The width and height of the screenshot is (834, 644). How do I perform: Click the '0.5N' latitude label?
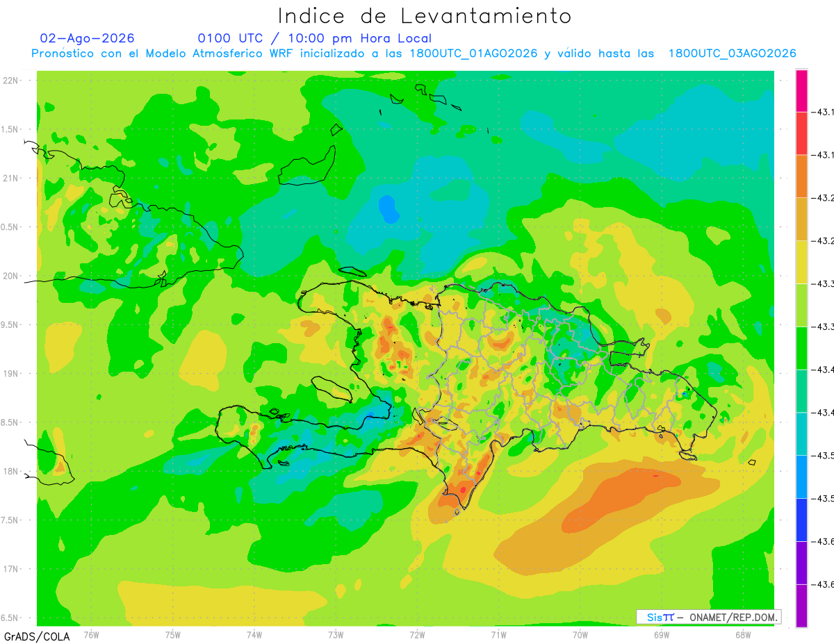click(9, 227)
